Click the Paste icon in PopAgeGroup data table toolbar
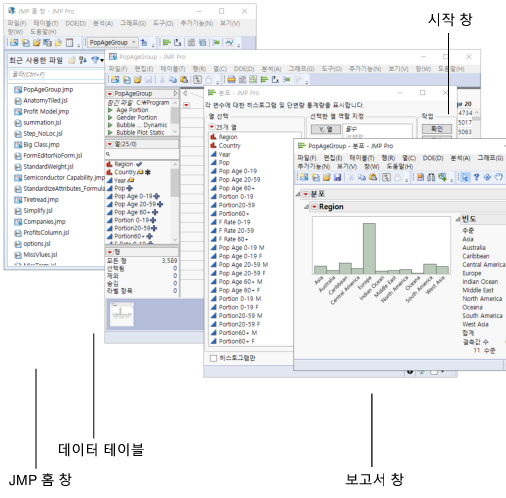506x498 pixels. pos(184,79)
